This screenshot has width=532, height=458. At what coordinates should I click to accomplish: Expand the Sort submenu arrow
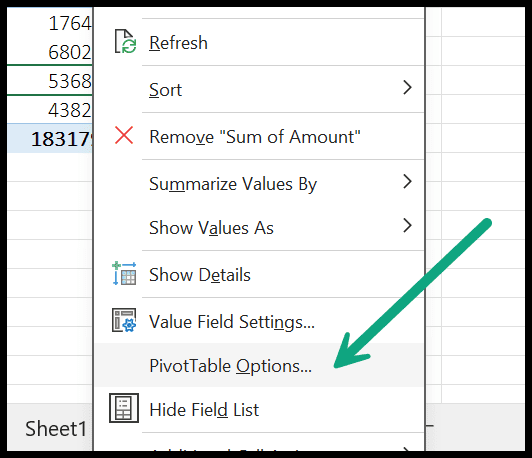tap(407, 88)
